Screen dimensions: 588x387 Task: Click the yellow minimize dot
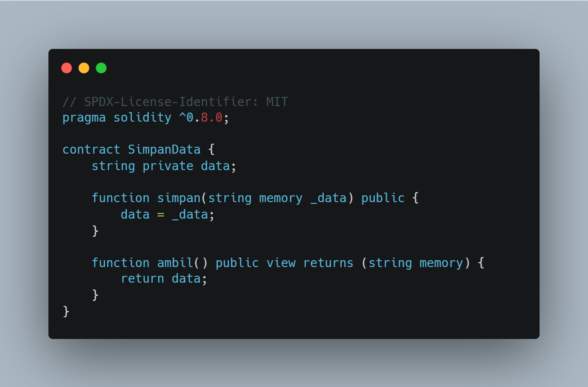click(x=84, y=68)
